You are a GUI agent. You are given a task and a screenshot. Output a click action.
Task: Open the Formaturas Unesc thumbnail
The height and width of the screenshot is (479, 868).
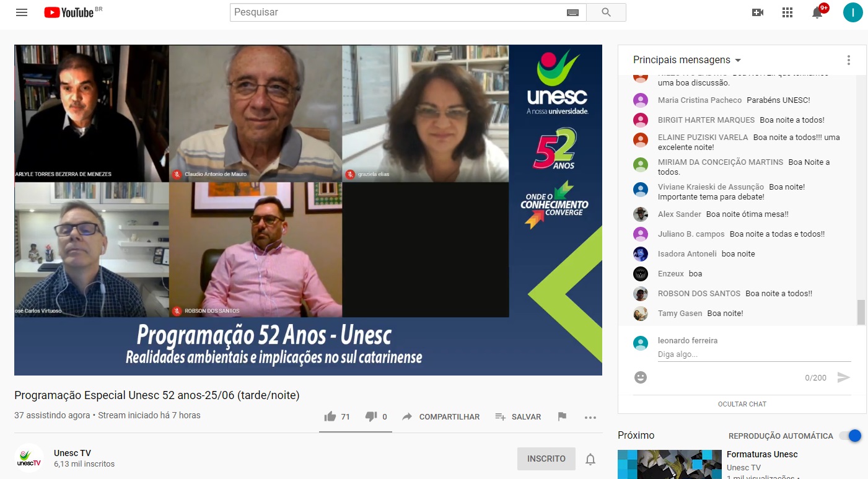pos(670,464)
